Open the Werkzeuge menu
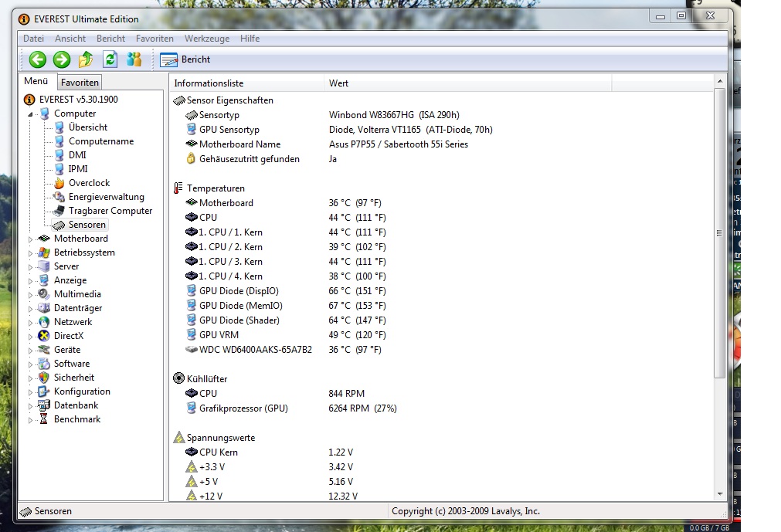This screenshot has width=781, height=532. (x=207, y=39)
